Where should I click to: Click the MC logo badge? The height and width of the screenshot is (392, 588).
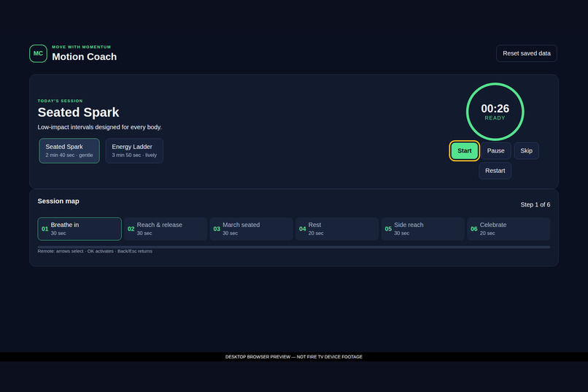38,53
